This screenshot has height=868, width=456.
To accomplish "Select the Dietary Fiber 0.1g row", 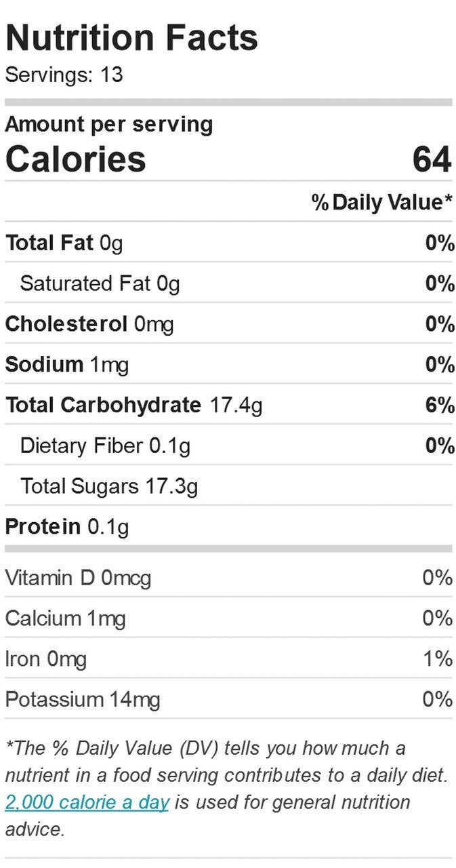I will click(105, 446).
